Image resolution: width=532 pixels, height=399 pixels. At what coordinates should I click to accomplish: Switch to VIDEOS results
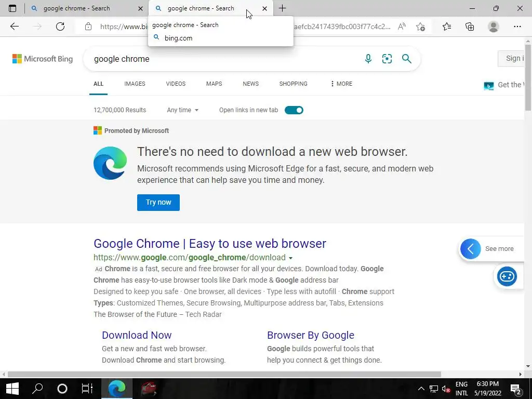point(176,84)
